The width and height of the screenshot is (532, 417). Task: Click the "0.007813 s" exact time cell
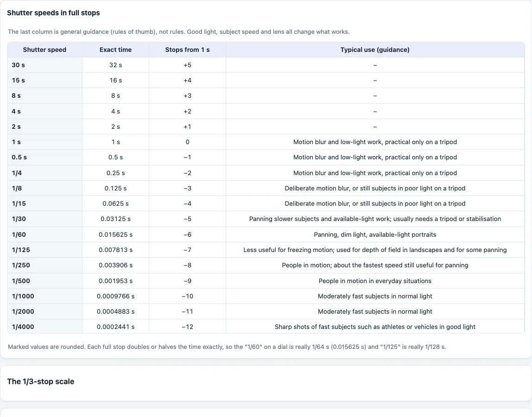115,250
